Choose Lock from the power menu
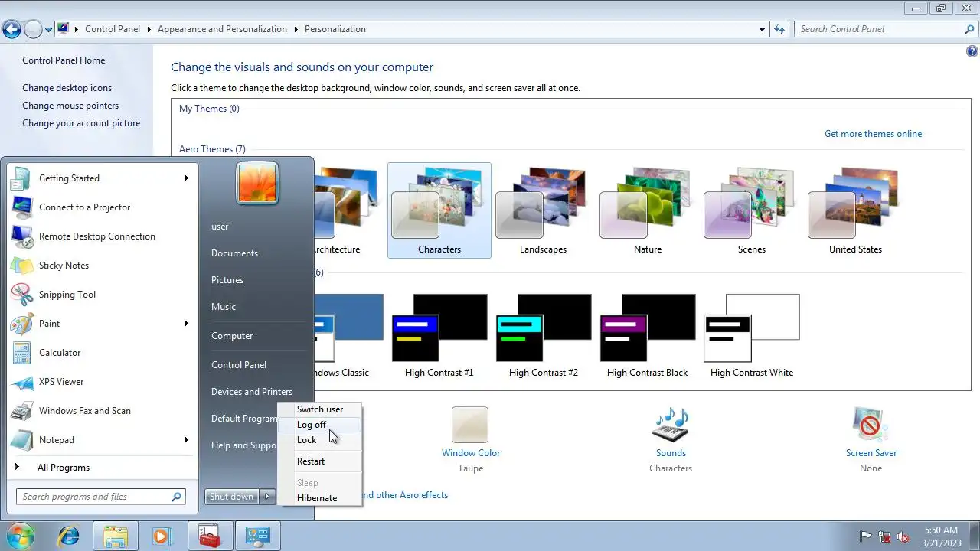 pyautogui.click(x=319, y=440)
